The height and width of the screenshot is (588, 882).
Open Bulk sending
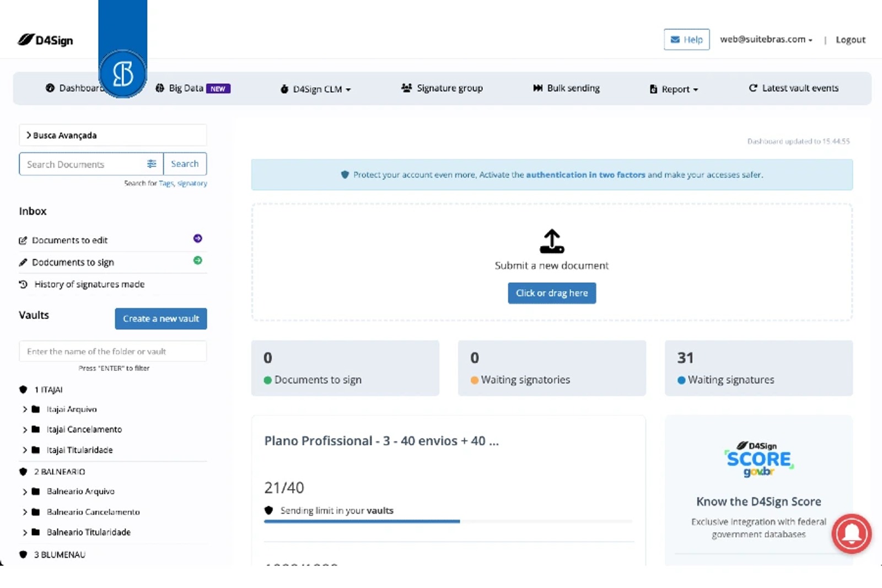567,88
